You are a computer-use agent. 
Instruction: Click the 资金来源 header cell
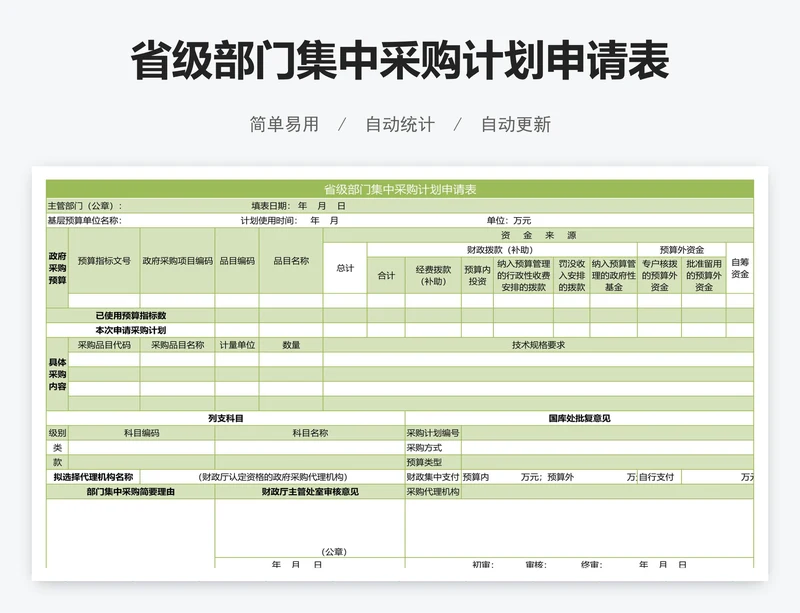(x=538, y=235)
